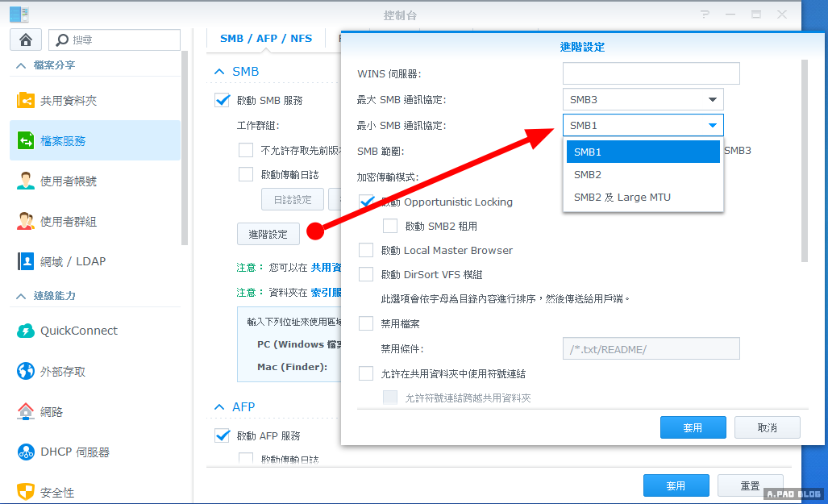Open 外部存取 globe icon
Image resolution: width=828 pixels, height=504 pixels.
[26, 371]
